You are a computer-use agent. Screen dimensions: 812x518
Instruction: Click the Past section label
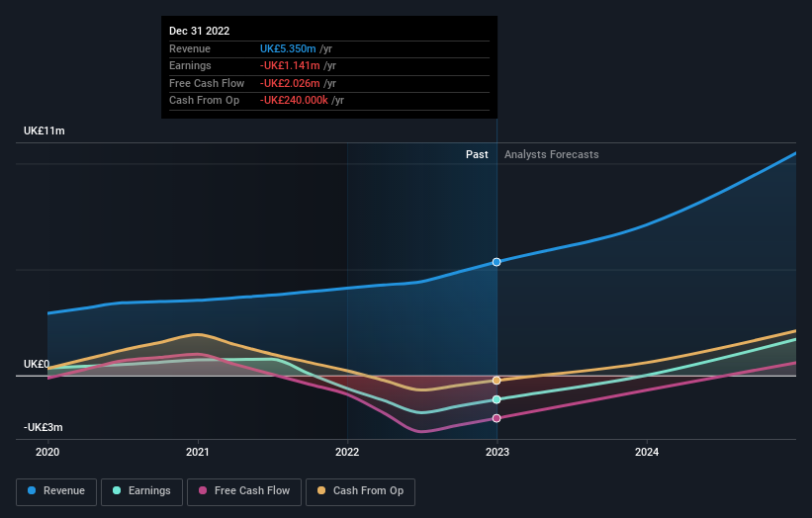(477, 155)
